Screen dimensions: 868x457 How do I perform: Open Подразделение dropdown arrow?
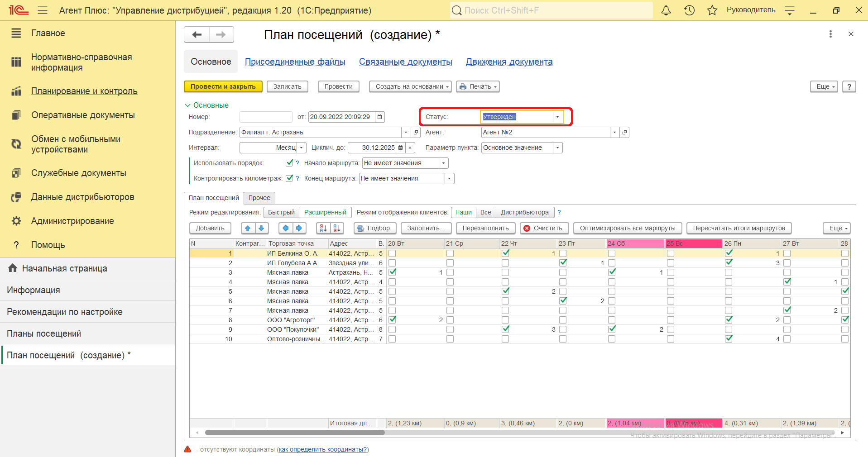click(x=405, y=132)
